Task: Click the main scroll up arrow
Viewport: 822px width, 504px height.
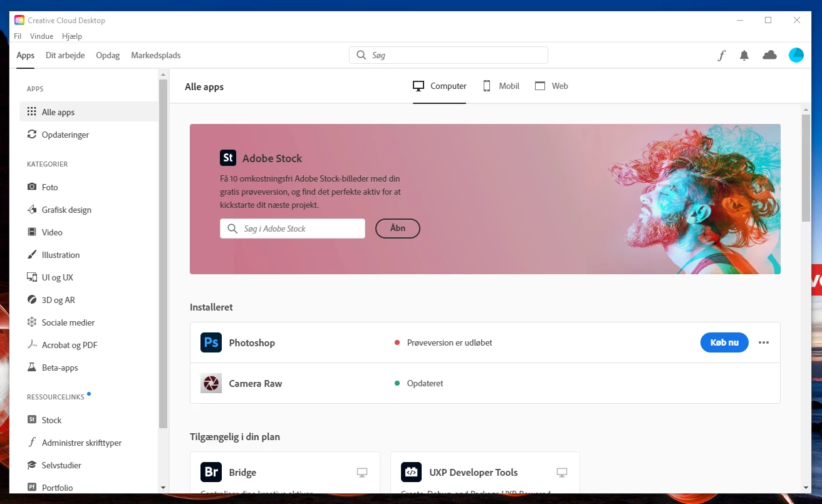Action: tap(806, 108)
